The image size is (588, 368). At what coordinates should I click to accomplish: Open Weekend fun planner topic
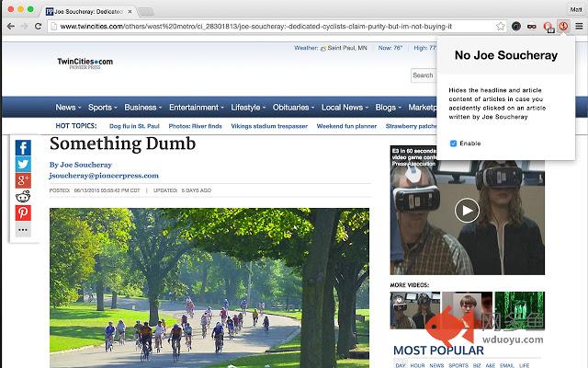tap(346, 126)
